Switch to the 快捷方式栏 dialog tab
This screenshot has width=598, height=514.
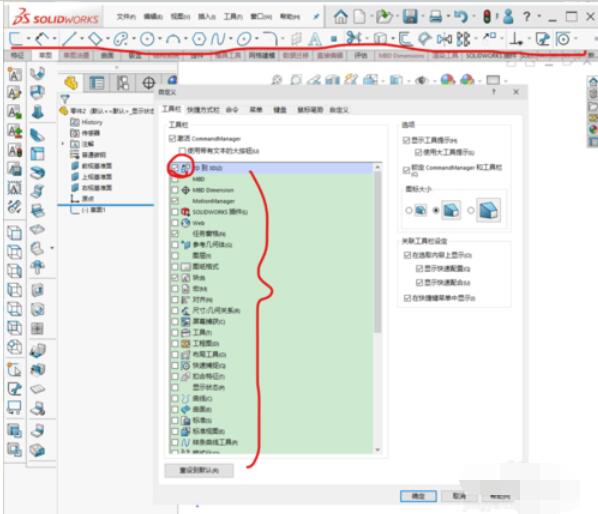pyautogui.click(x=203, y=110)
